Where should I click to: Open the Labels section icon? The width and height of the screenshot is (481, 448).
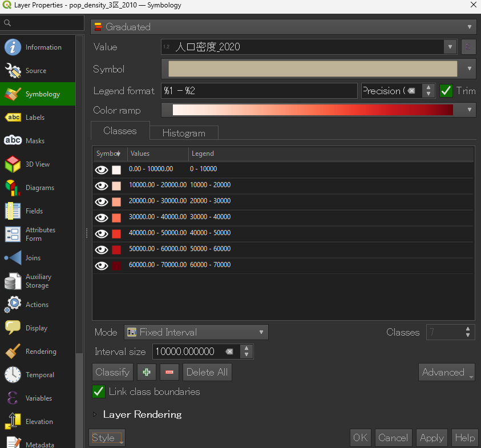click(x=13, y=118)
